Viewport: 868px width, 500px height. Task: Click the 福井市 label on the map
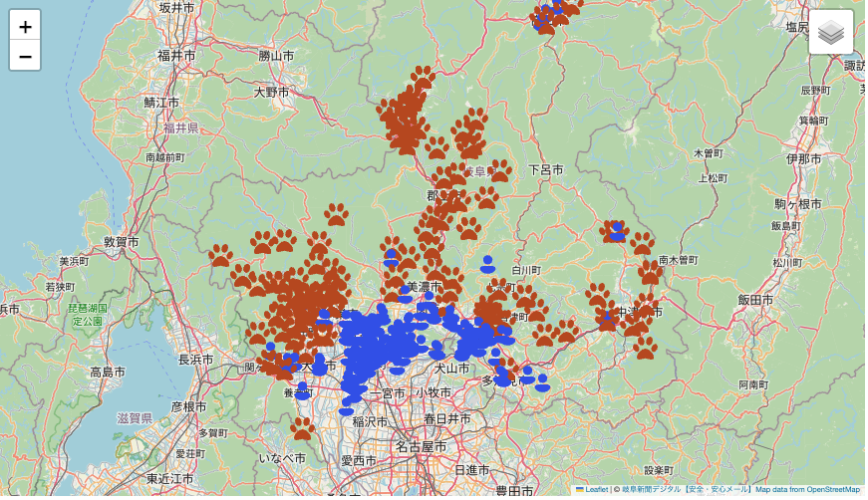coord(175,56)
